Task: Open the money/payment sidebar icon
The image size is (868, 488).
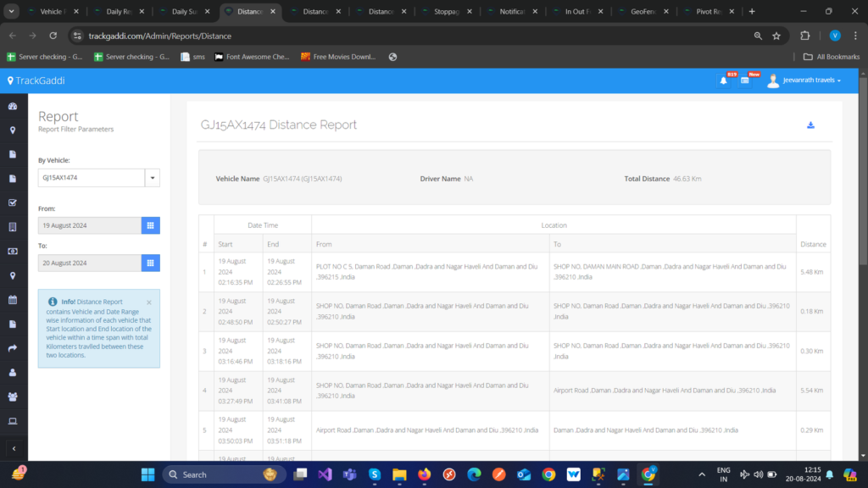Action: (13, 251)
